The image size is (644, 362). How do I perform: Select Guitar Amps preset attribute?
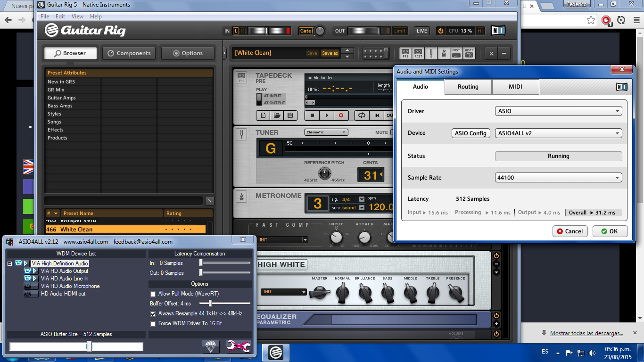(x=62, y=98)
